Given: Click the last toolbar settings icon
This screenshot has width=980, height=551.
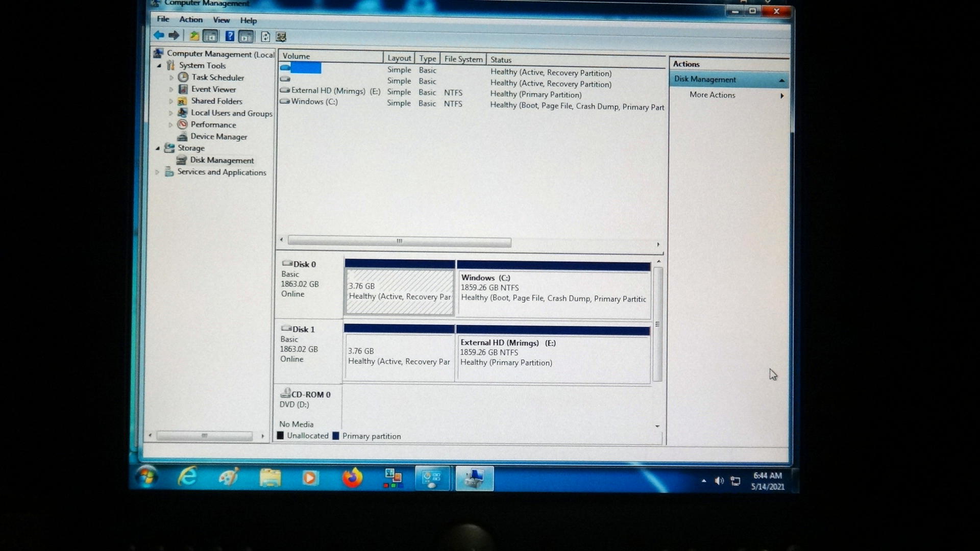Looking at the screenshot, I should 281,37.
